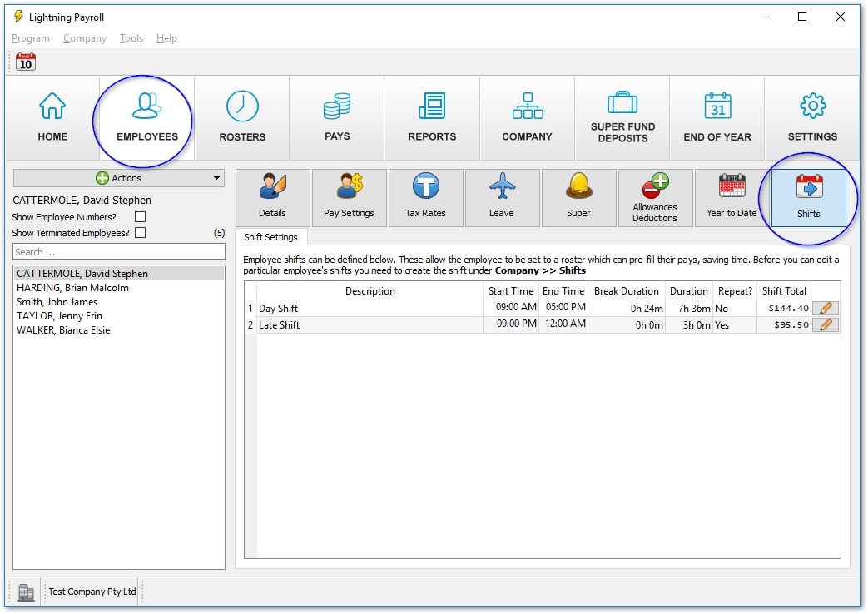Click the Repeat value Yes for Late Shift
This screenshot has height=614, width=868.
click(x=735, y=325)
